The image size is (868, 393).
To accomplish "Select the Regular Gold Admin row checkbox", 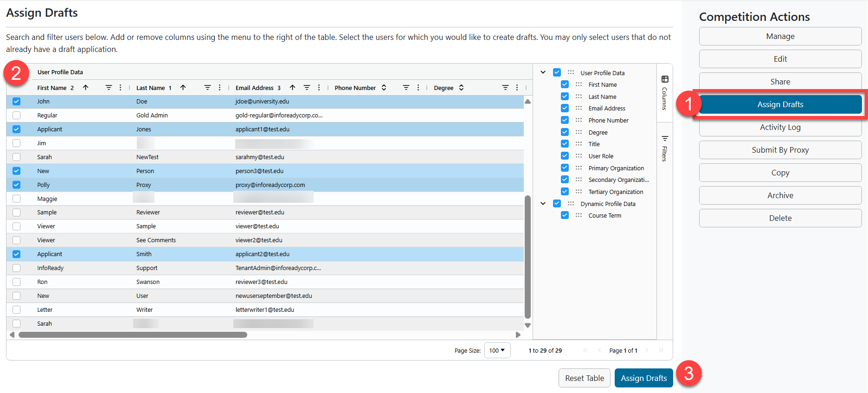I will (x=17, y=115).
